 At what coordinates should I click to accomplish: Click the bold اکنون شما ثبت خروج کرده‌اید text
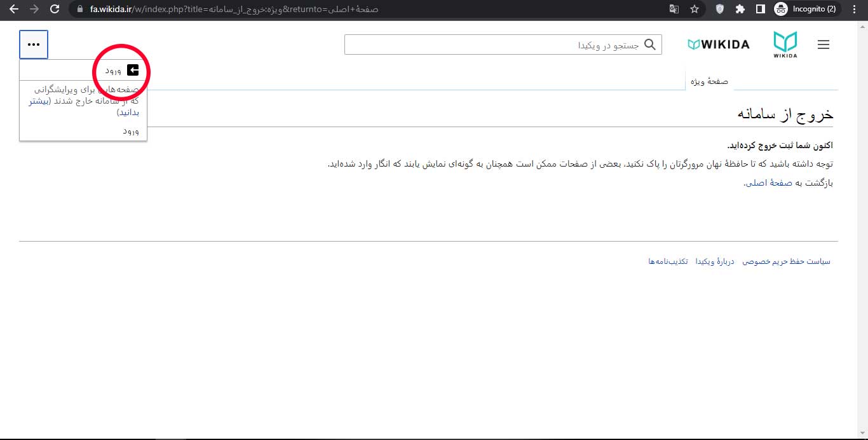point(779,146)
